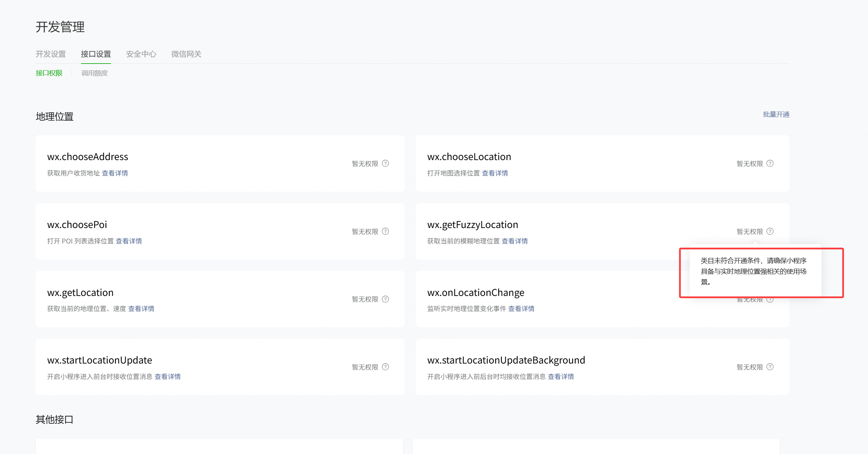
Task: Open 查看详情 link for wx.chooseLocation
Action: tap(495, 173)
